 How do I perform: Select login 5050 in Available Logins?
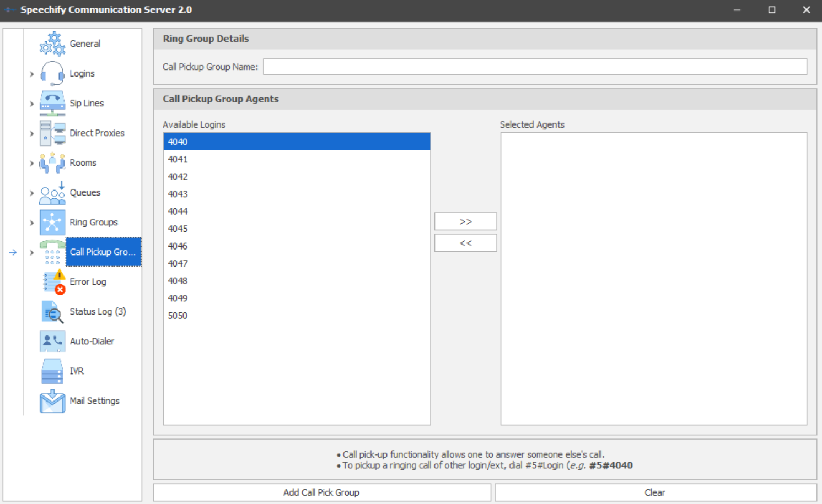297,315
